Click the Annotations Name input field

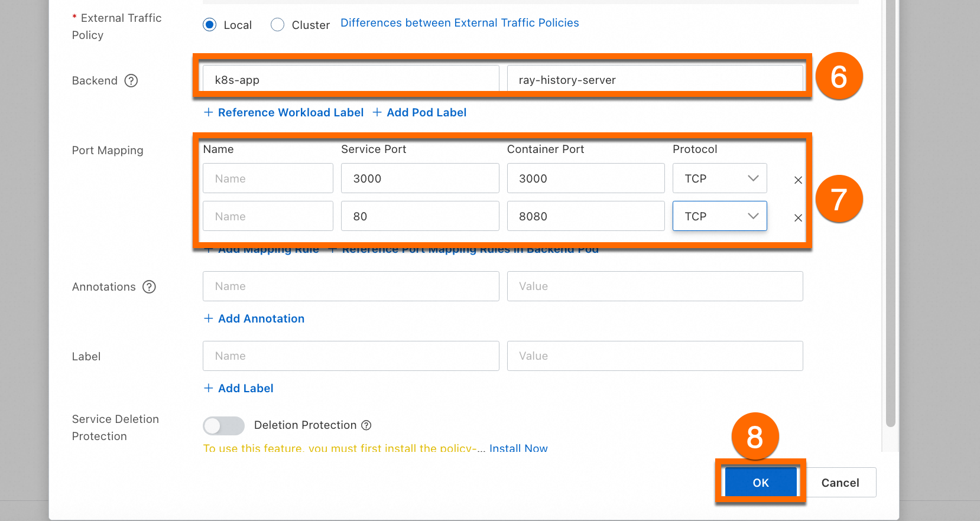351,286
